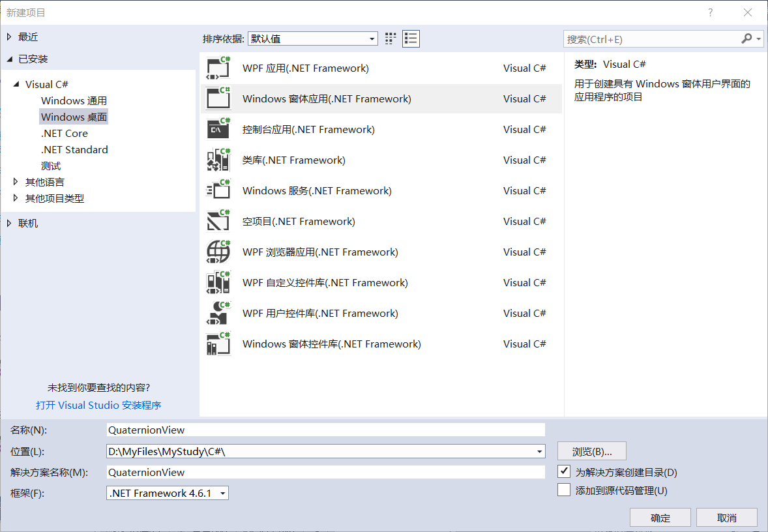The width and height of the screenshot is (768, 532).
Task: Select WPF 自定义控件库(.NET Framework) template
Action: [x=381, y=282]
